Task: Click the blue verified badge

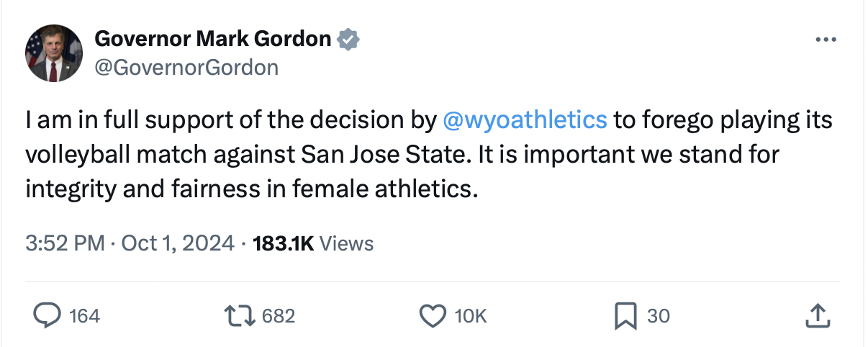Action: tap(349, 39)
